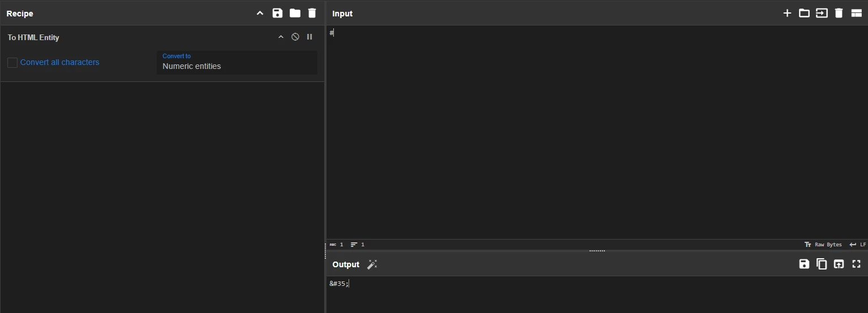Change LF end-of-line sequence
The image size is (868, 313).
click(858, 245)
